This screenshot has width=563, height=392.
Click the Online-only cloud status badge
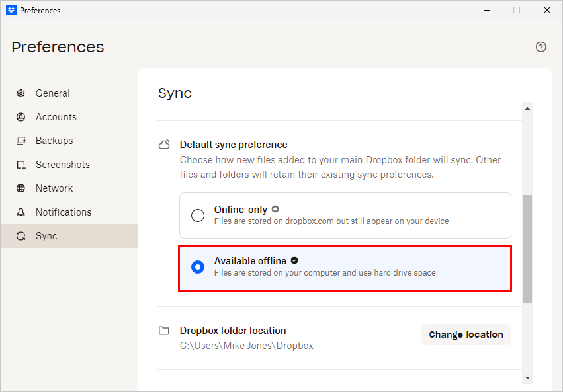point(275,210)
